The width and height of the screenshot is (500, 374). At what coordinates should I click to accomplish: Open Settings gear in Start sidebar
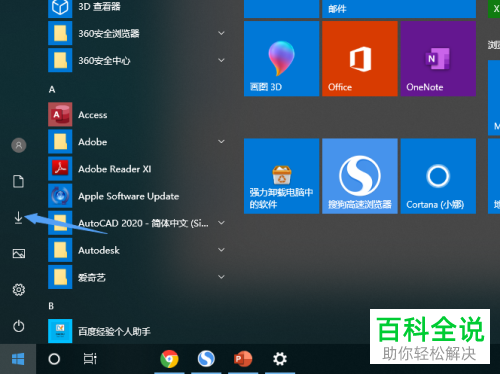(19, 290)
